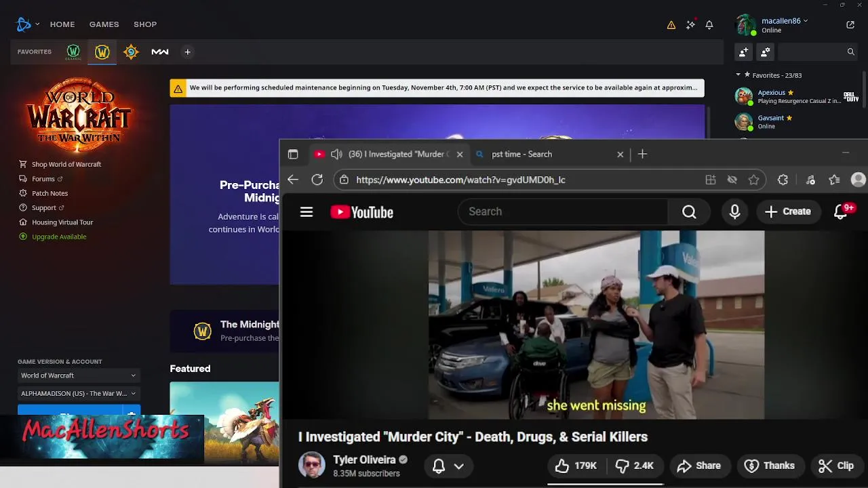The width and height of the screenshot is (868, 488).
Task: Like the video
Action: [x=576, y=466]
